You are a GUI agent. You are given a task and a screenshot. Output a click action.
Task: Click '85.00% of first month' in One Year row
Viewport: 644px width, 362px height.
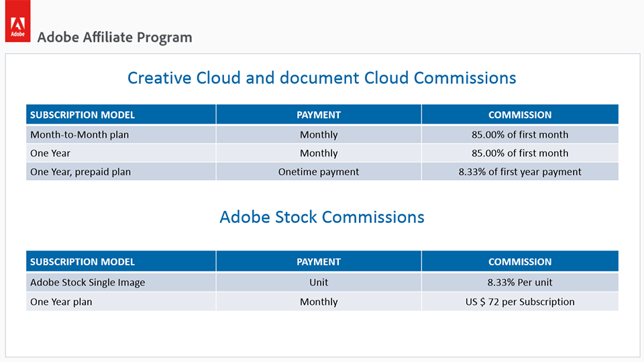520,153
